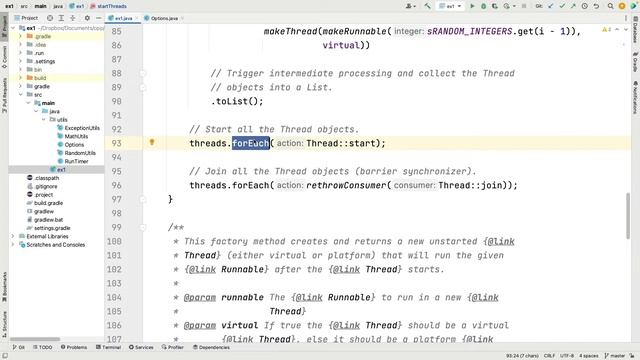The height and width of the screenshot is (360, 640).
Task: Click the java breadcrumb in navigation bar
Action: tap(58, 6)
